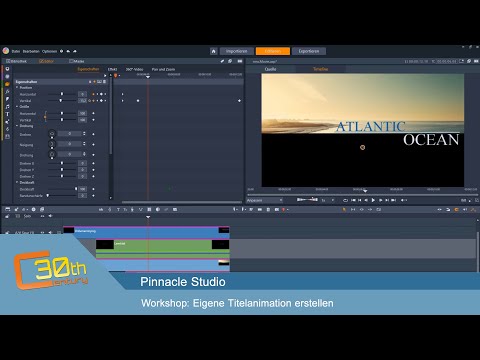
Task: Toggle keyframing for Randunschärfe
Action: tap(93, 196)
